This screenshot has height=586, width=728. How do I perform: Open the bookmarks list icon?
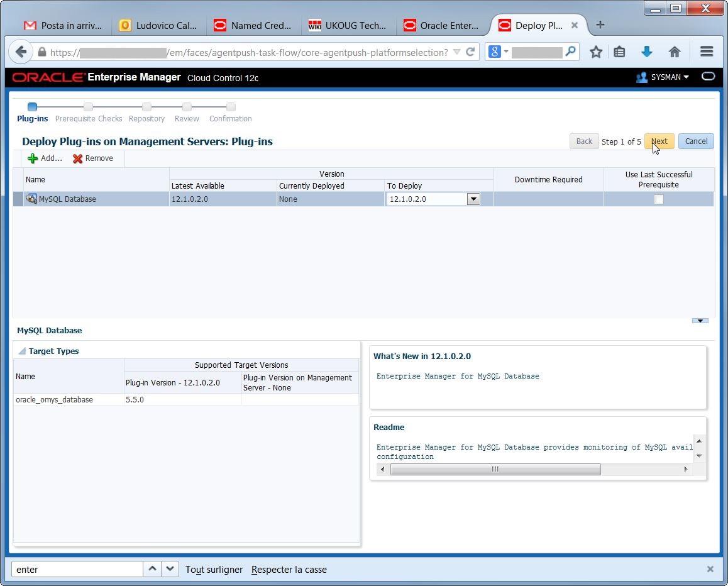(x=619, y=52)
